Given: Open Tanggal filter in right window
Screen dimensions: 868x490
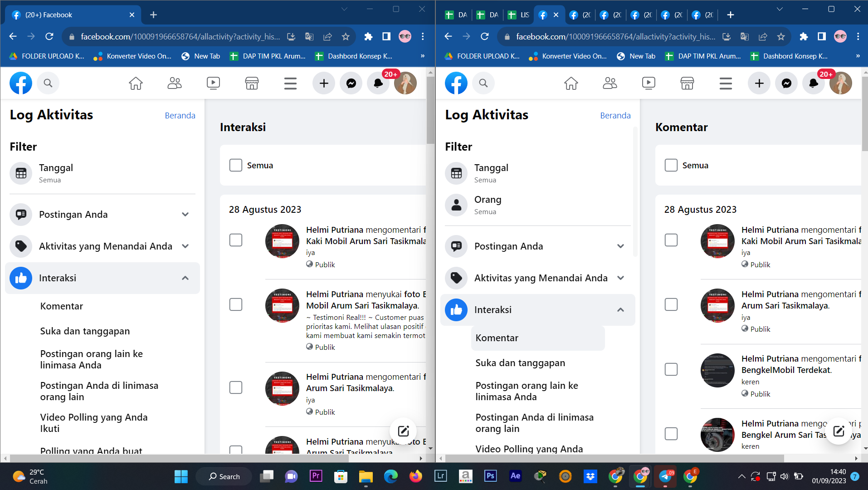Looking at the screenshot, I should (x=538, y=173).
